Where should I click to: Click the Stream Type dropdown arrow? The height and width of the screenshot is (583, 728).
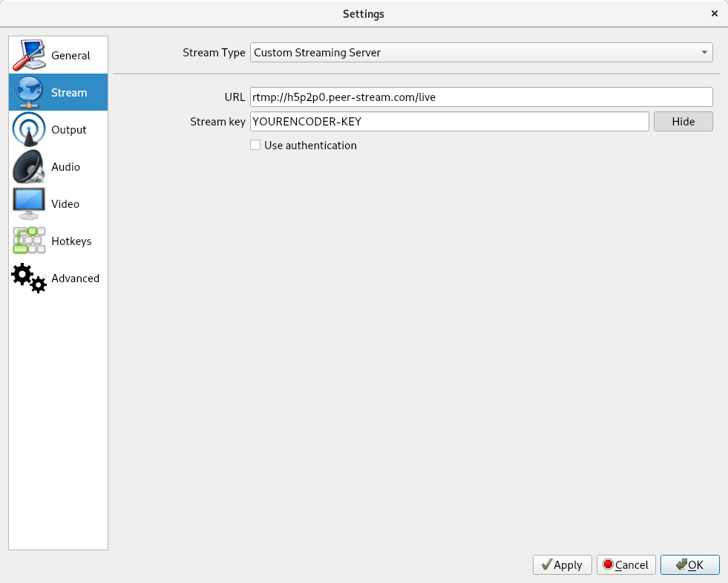(x=704, y=52)
